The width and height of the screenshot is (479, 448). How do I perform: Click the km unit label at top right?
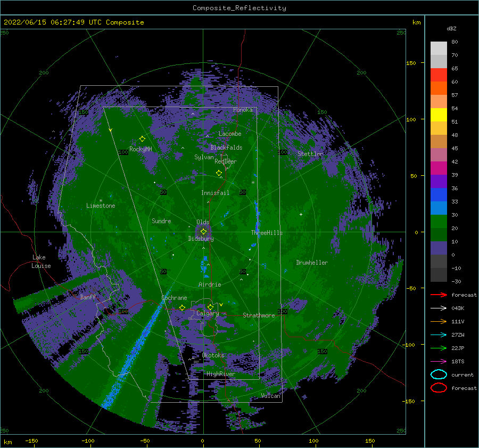pos(416,22)
